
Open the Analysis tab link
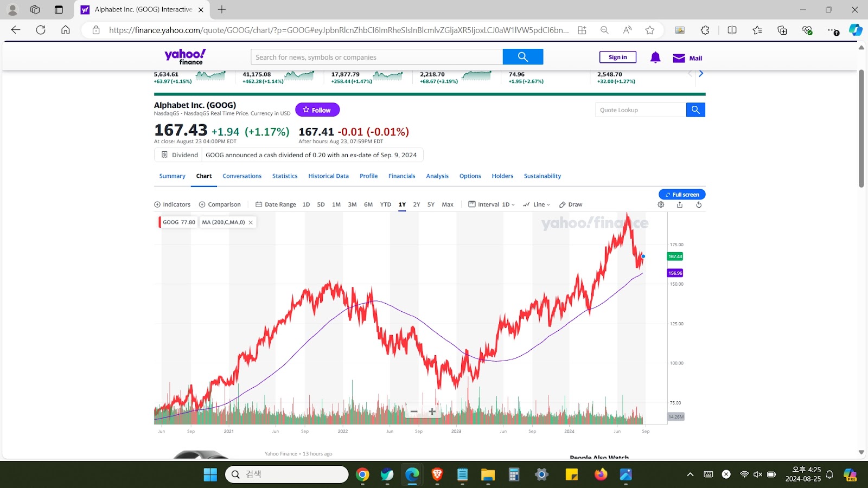[x=437, y=176]
